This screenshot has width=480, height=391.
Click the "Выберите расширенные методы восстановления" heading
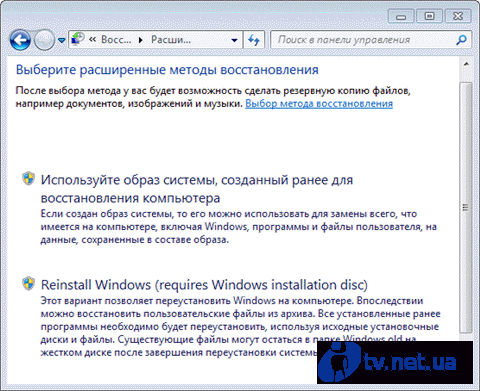[167, 70]
